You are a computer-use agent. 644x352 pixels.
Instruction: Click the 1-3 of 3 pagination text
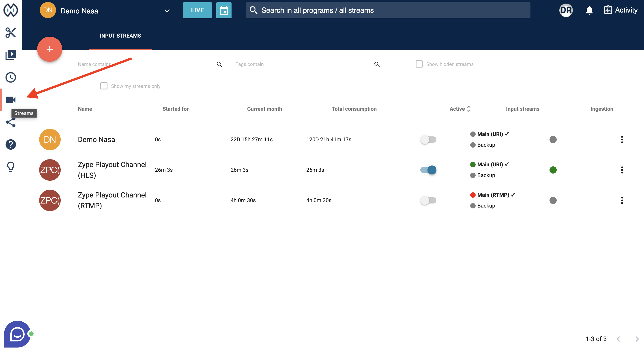coord(596,339)
